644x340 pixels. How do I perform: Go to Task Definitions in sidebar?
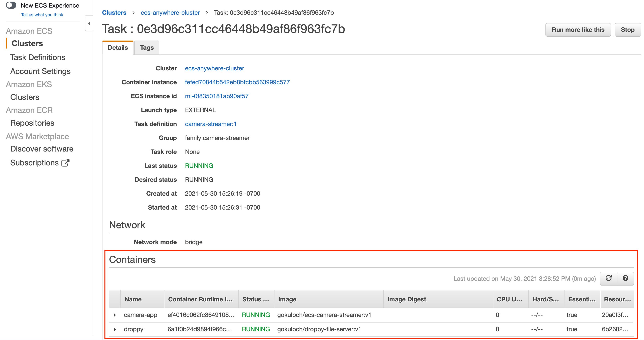(x=38, y=57)
